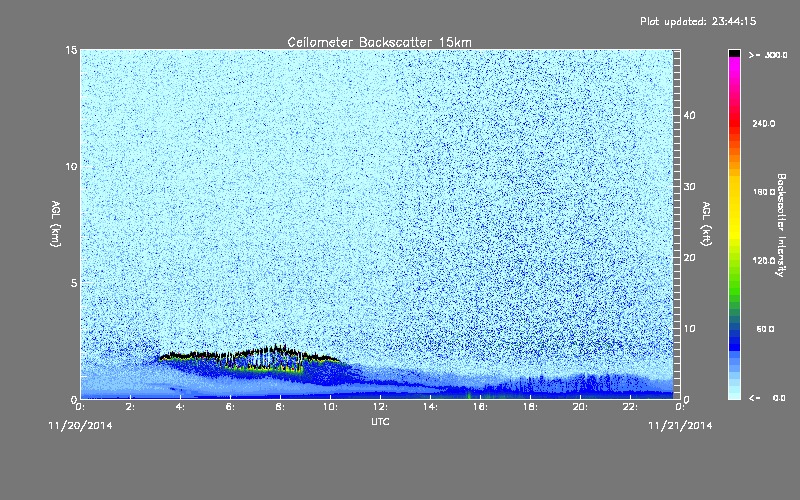Click the 180.0 colorbar value

pos(764,192)
